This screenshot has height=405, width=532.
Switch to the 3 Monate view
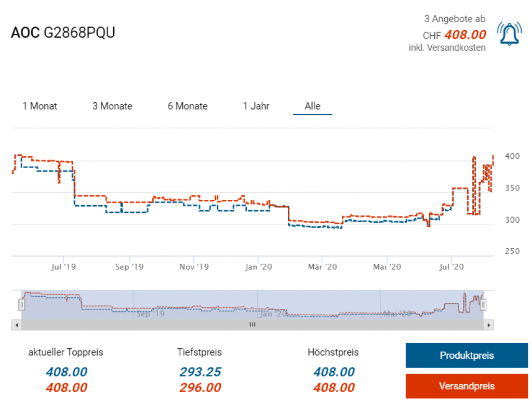[112, 106]
